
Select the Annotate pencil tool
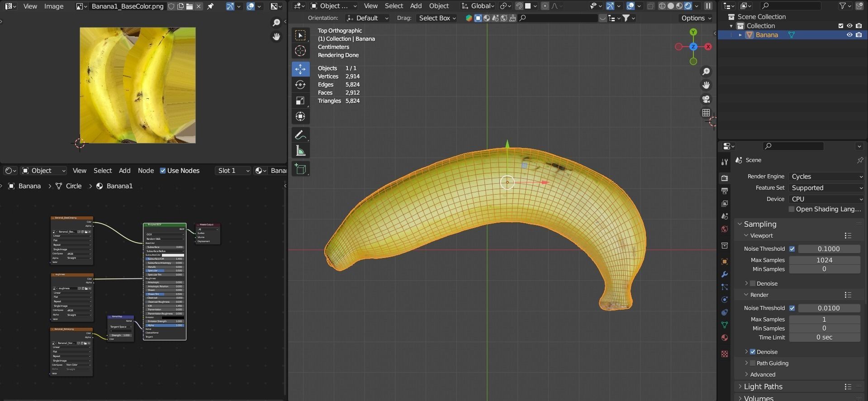pyautogui.click(x=300, y=135)
